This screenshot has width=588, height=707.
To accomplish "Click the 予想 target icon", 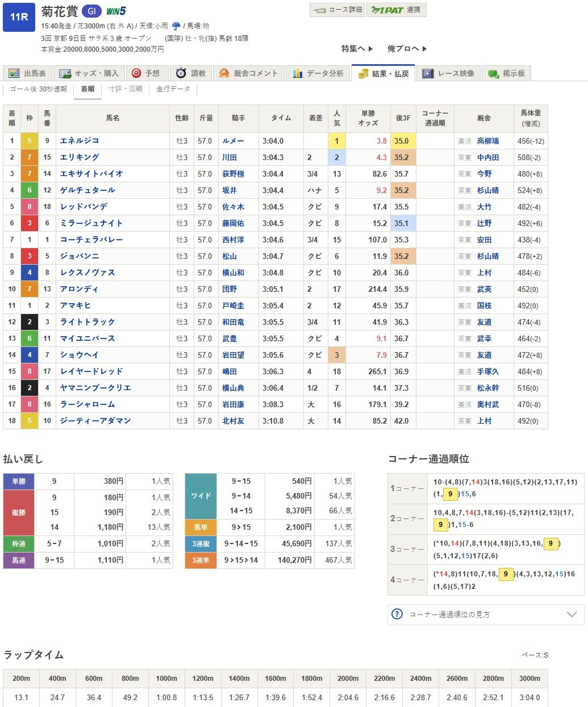I will coord(136,73).
